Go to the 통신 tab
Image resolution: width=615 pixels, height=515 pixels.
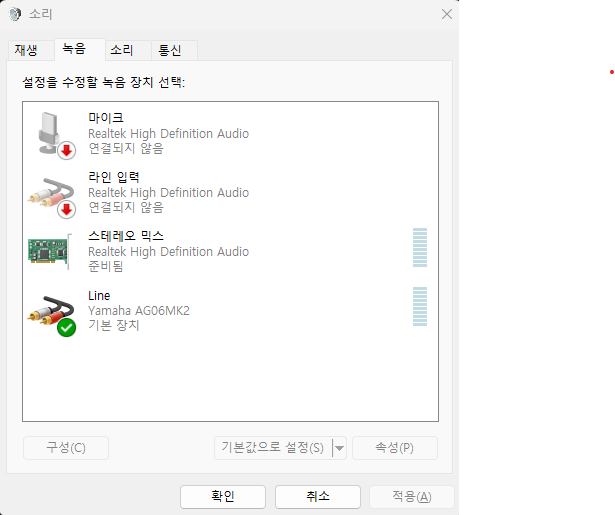click(170, 50)
